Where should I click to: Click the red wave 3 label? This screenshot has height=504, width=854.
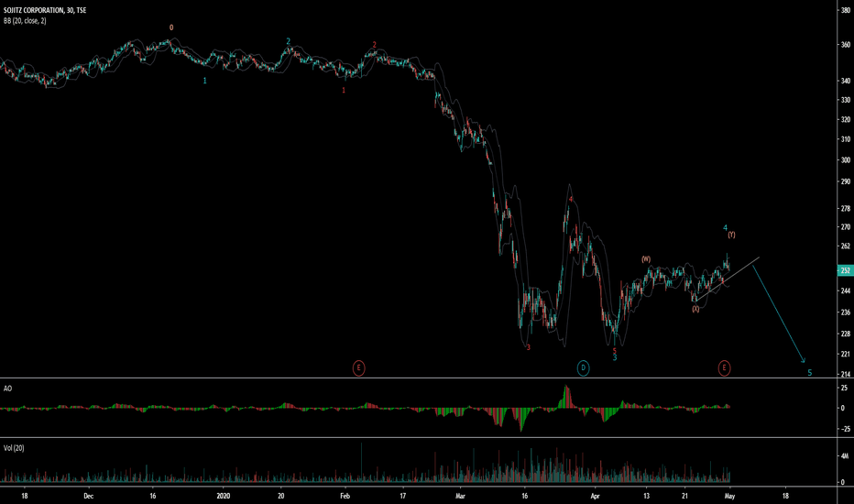pos(529,347)
